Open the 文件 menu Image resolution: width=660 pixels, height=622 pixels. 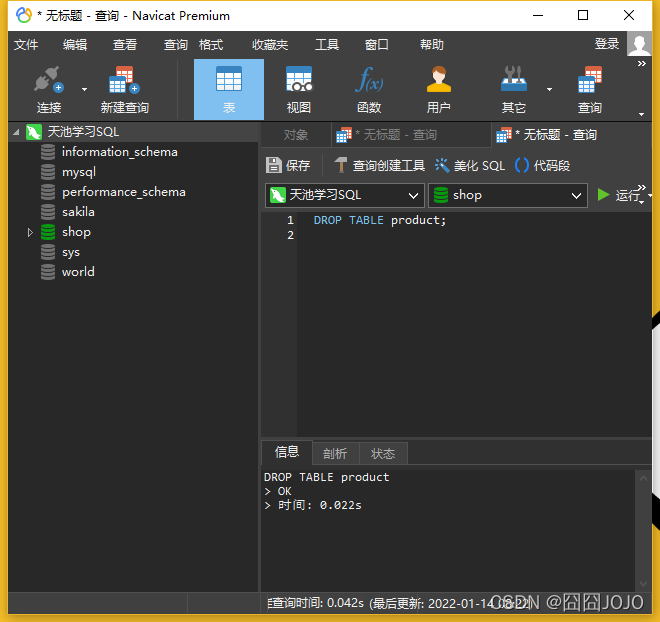pyautogui.click(x=26, y=45)
